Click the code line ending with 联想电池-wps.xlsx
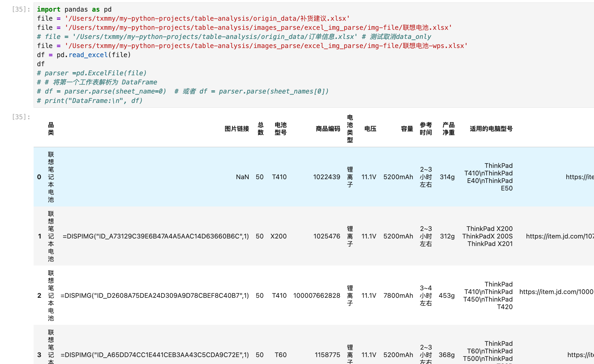This screenshot has width=594, height=364. [x=252, y=46]
